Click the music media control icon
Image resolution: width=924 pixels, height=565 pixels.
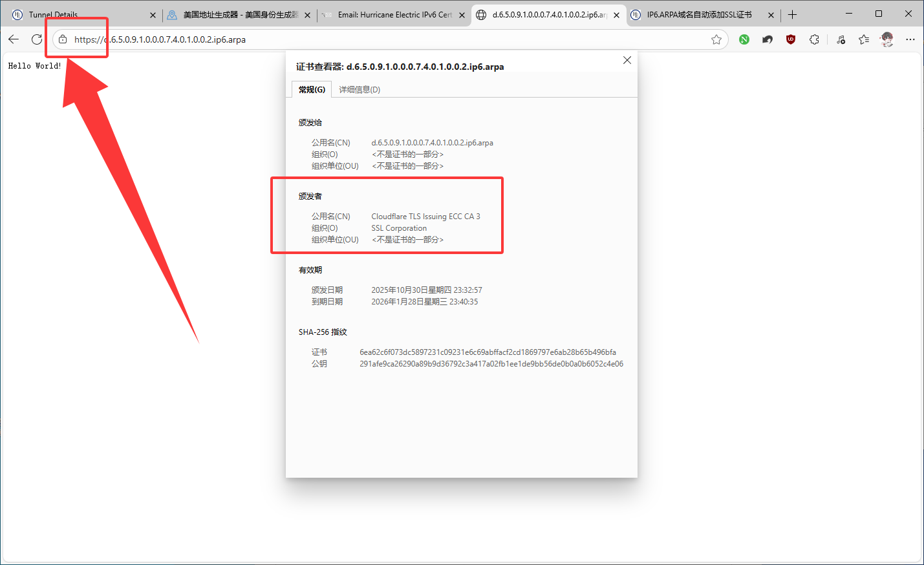(x=841, y=39)
